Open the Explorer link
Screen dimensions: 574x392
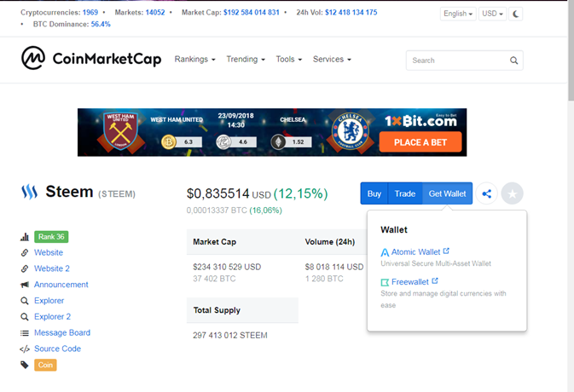pos(49,301)
